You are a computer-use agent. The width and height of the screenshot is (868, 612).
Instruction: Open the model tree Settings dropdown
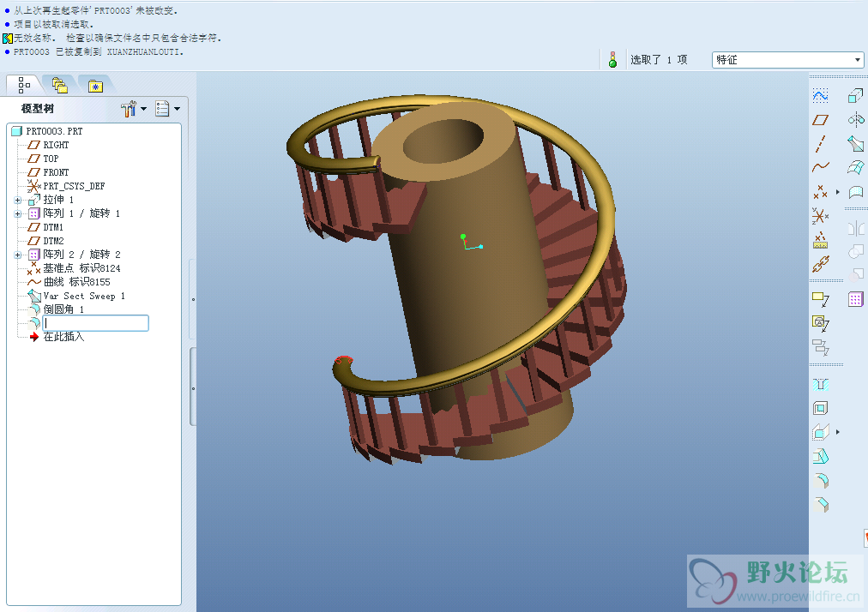(x=134, y=109)
